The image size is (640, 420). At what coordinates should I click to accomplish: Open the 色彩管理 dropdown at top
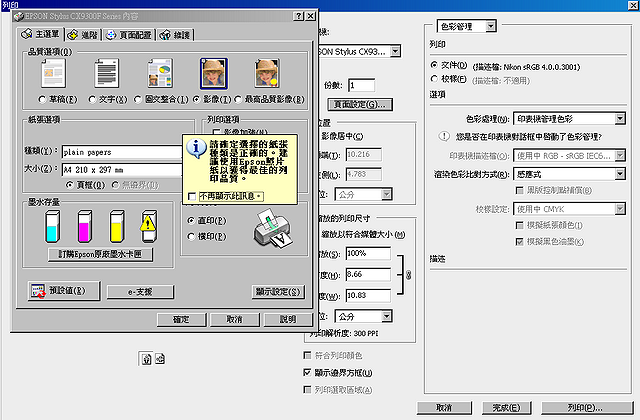pos(466,27)
